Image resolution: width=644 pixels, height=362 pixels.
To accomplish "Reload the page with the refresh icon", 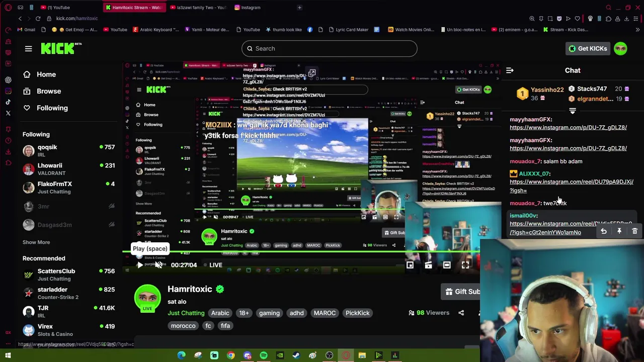I will (x=38, y=19).
